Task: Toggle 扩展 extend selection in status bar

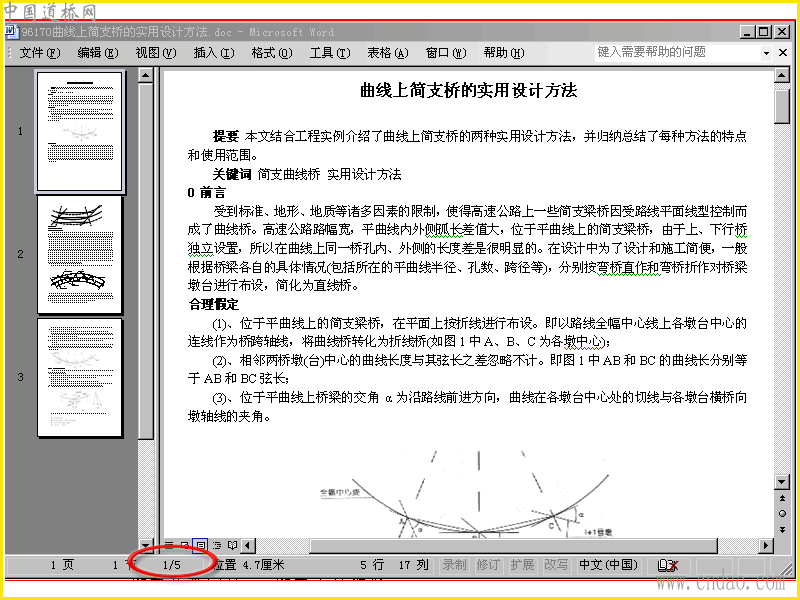Action: click(522, 565)
